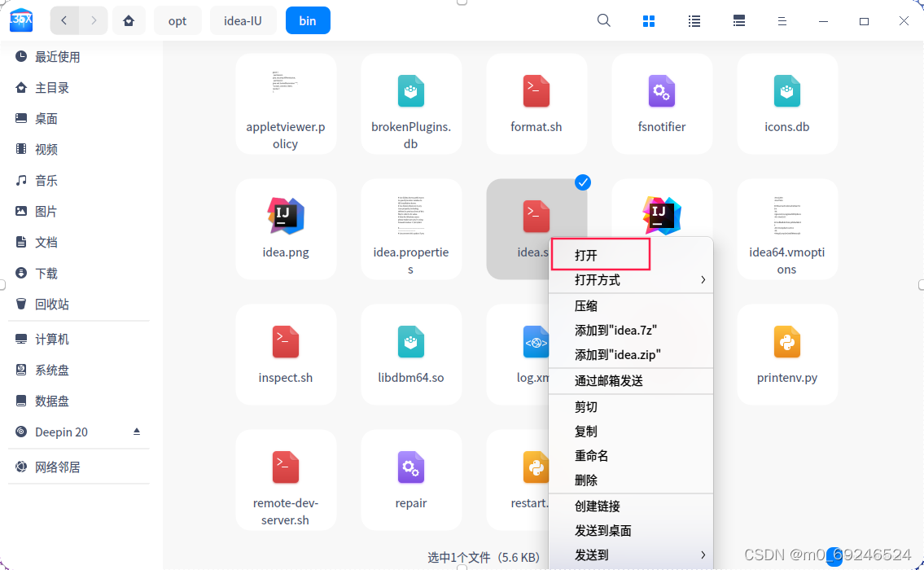The width and height of the screenshot is (924, 570).
Task: Select the format.sh script icon
Action: (536, 90)
